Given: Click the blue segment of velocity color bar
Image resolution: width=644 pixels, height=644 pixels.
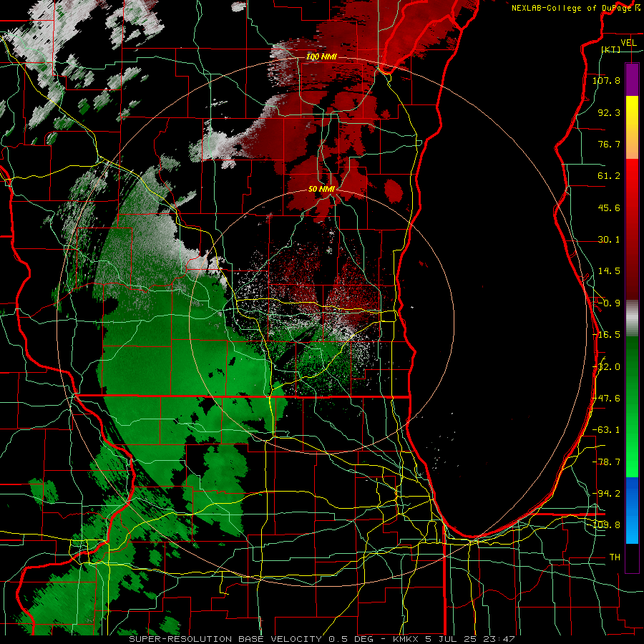Looking at the screenshot, I should (x=632, y=510).
